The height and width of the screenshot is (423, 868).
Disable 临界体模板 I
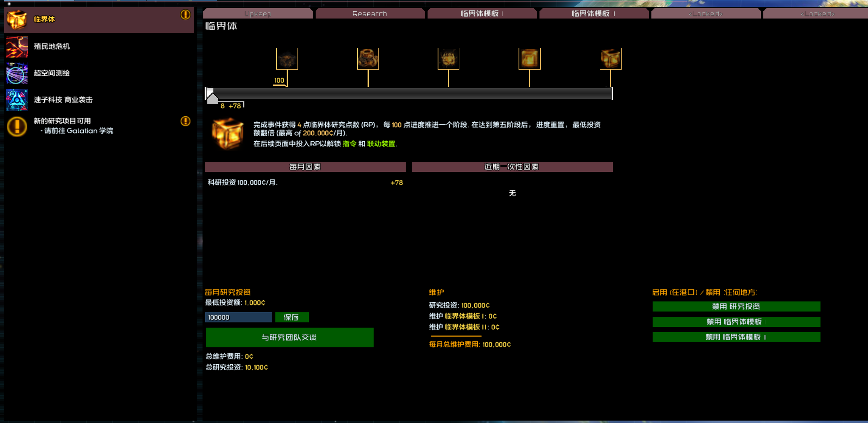tap(736, 322)
